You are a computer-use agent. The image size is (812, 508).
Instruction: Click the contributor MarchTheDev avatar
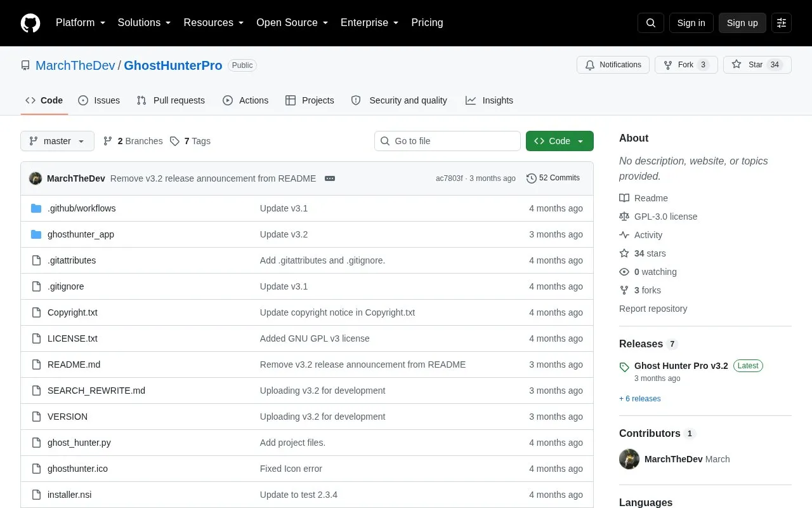click(x=629, y=459)
